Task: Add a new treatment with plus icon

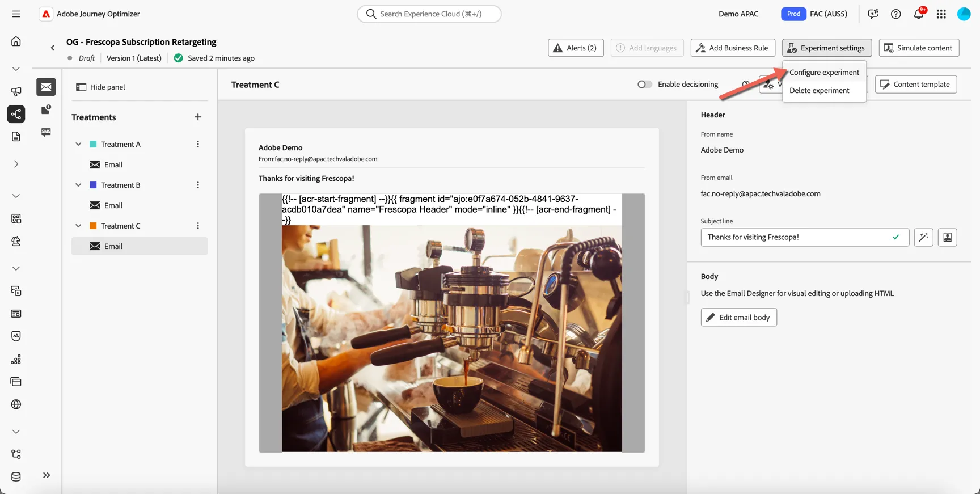Action: 198,117
